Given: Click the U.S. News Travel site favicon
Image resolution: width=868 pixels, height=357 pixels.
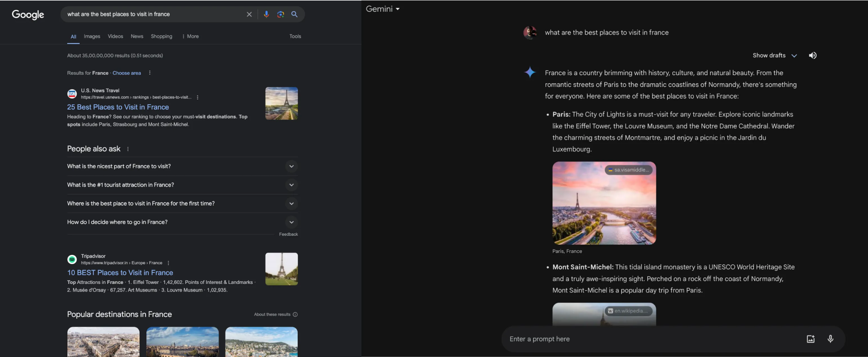Looking at the screenshot, I should coord(72,94).
